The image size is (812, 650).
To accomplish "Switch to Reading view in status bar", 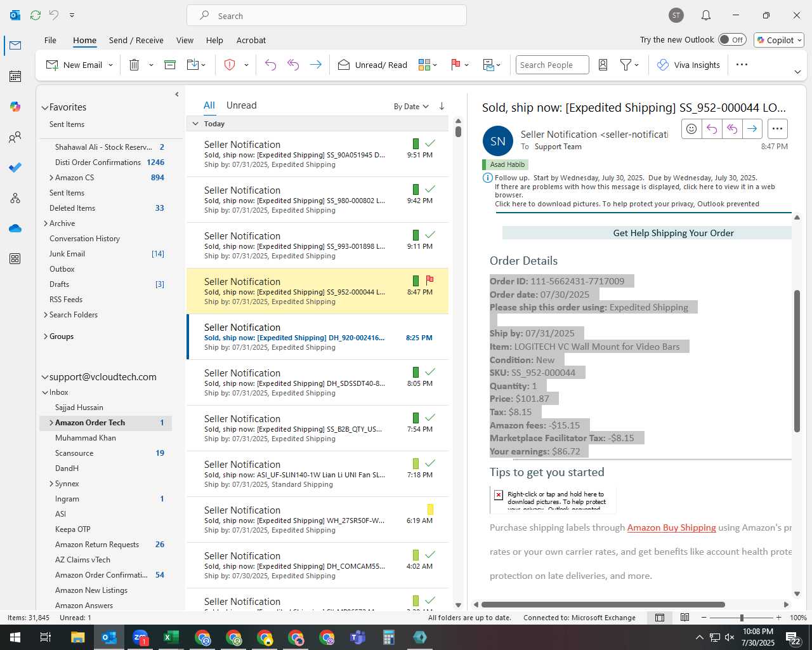I will (x=685, y=618).
